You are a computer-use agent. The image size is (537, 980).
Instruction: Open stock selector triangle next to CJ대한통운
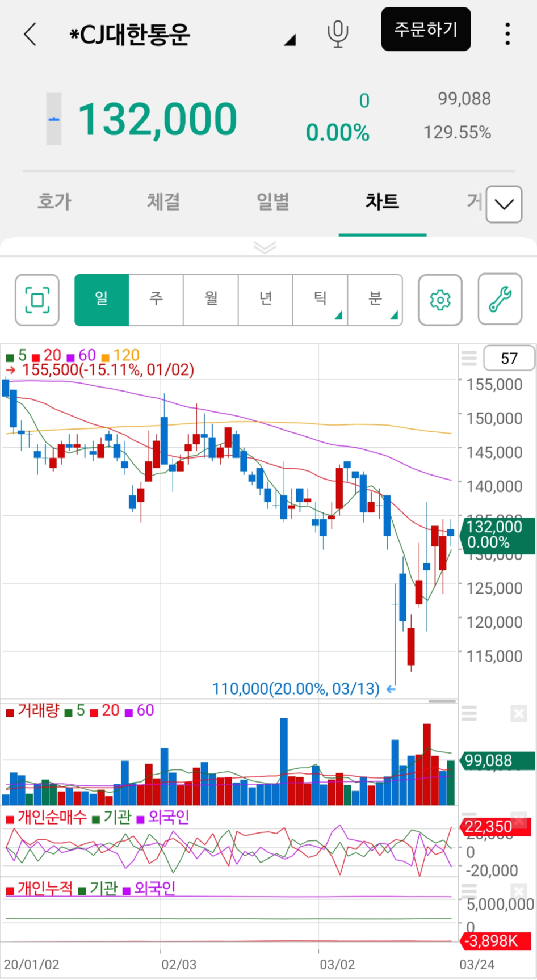pyautogui.click(x=290, y=40)
